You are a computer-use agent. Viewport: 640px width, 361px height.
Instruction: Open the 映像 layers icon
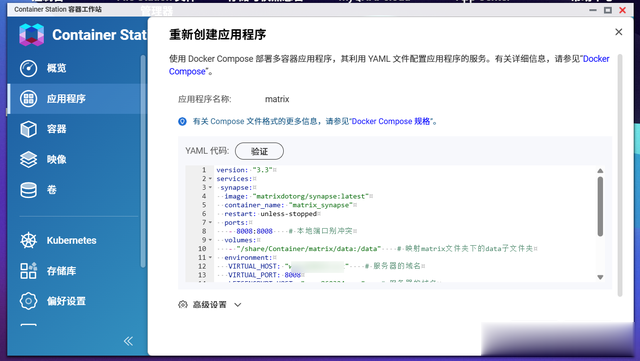29,159
